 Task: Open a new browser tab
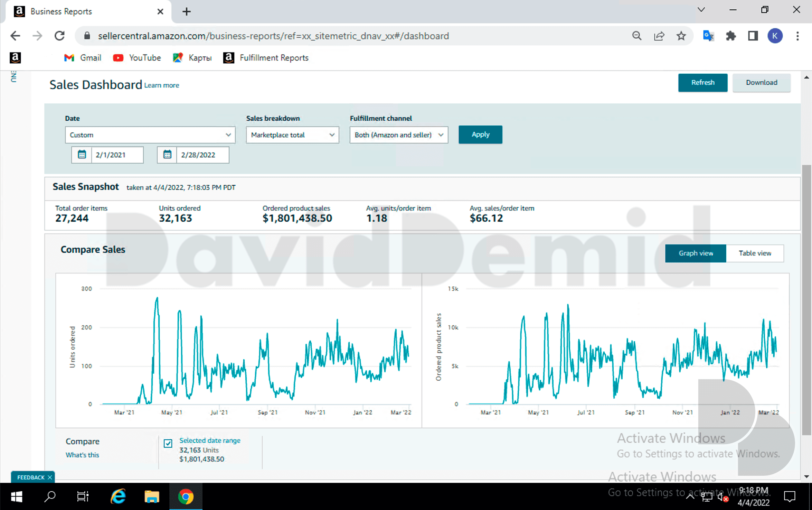pyautogui.click(x=187, y=12)
